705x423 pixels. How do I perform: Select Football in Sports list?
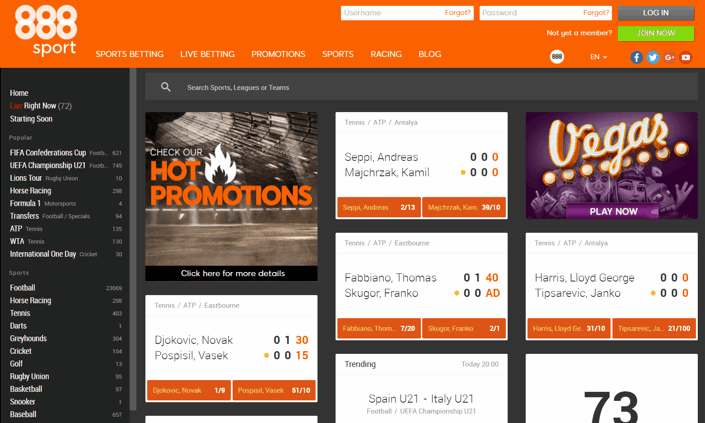pos(66,288)
